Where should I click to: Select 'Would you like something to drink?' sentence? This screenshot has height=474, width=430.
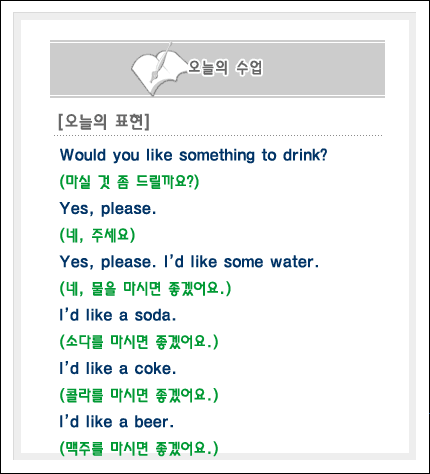pos(193,155)
